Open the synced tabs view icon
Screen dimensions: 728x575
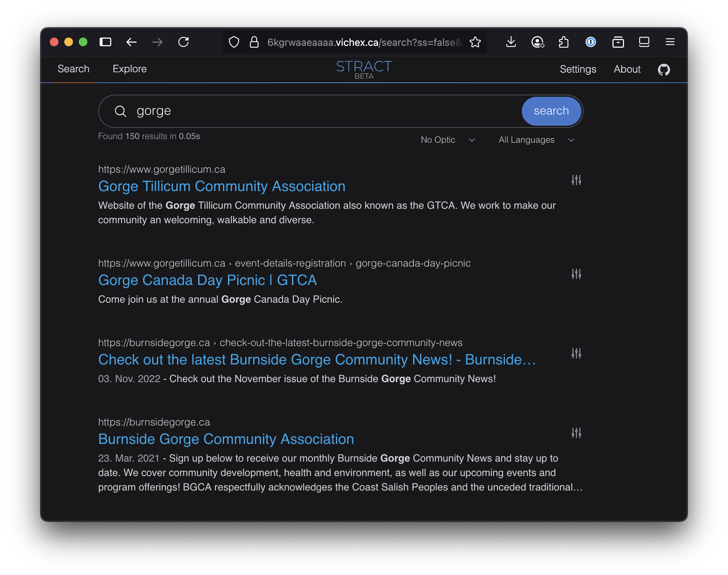(x=644, y=42)
